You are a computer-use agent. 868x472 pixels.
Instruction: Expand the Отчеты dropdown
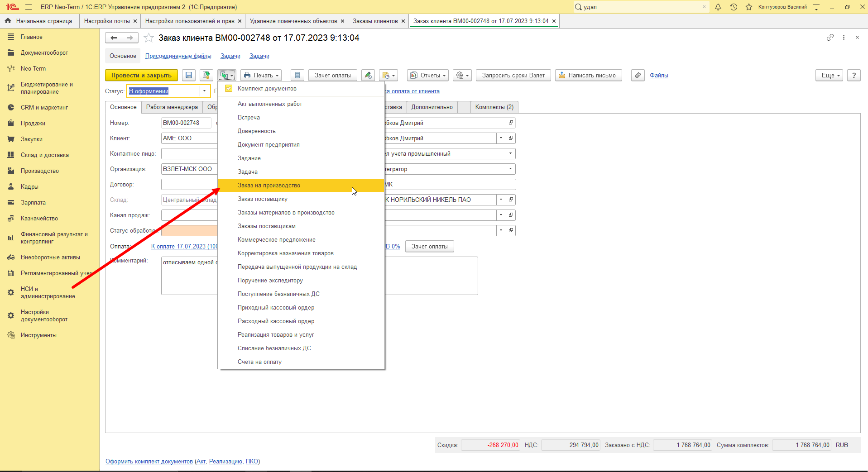pos(428,76)
